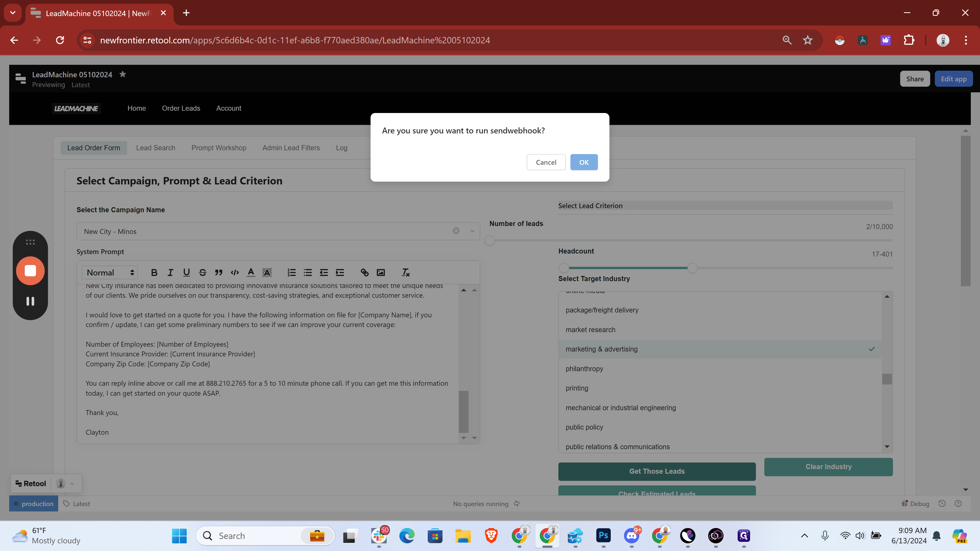
Task: Toggle bold formatting in System Prompt editor
Action: pyautogui.click(x=154, y=272)
